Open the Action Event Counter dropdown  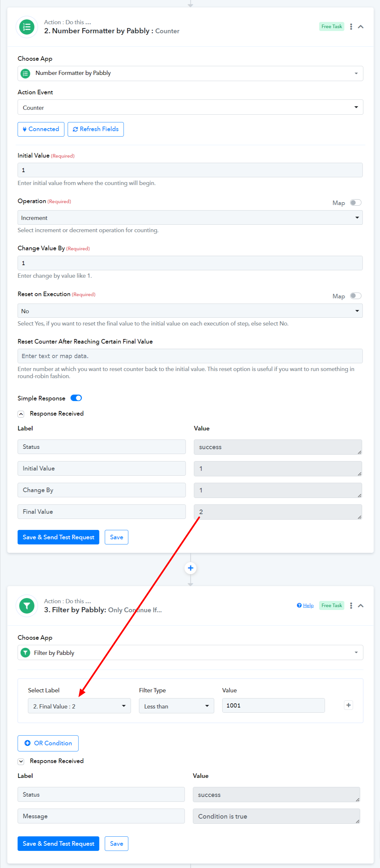190,107
